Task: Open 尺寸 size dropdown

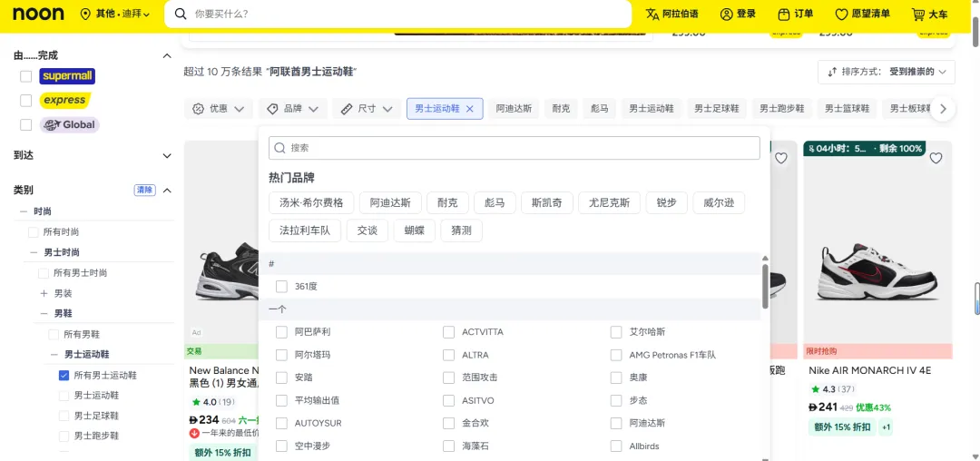Action: [367, 109]
